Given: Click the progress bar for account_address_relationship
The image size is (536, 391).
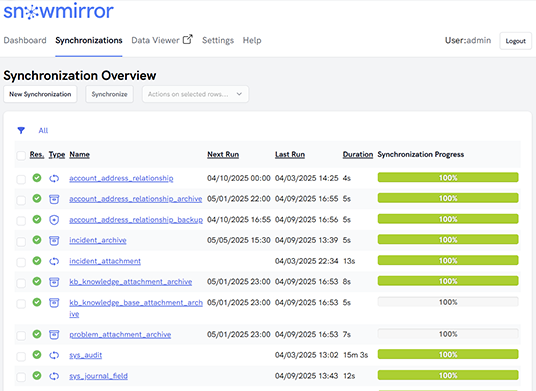Looking at the screenshot, I should point(448,178).
